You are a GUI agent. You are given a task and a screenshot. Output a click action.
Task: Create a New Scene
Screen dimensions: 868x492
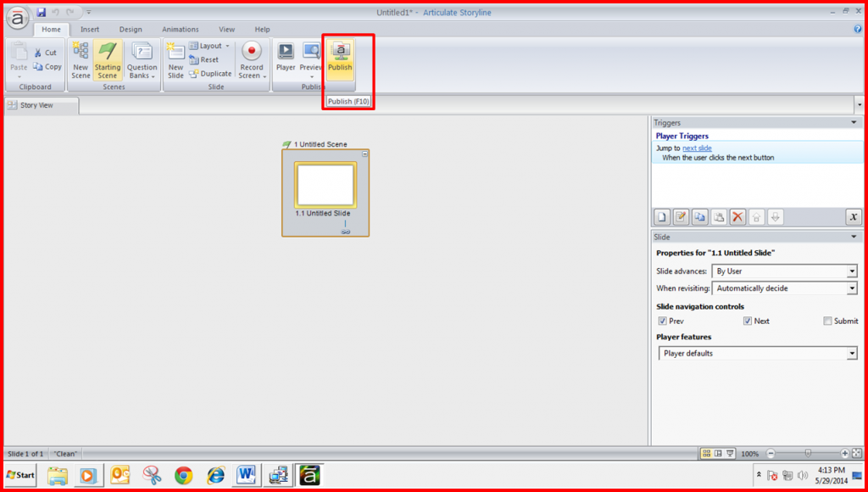[81, 60]
